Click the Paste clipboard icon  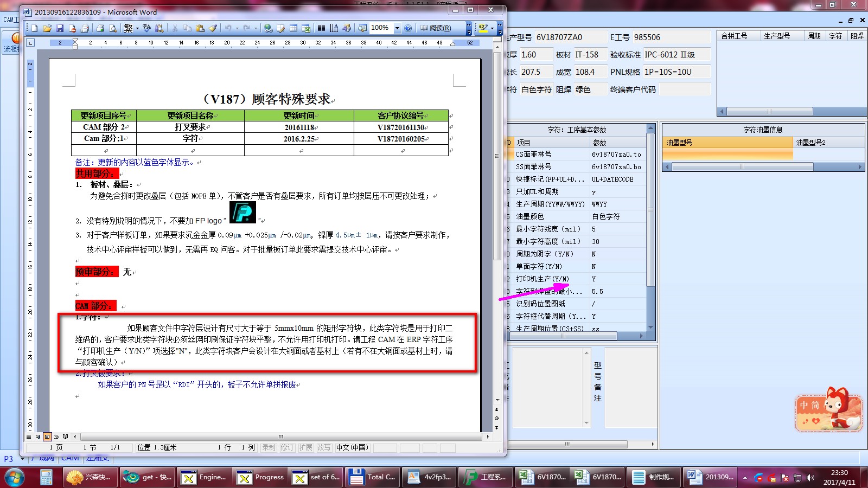point(200,28)
